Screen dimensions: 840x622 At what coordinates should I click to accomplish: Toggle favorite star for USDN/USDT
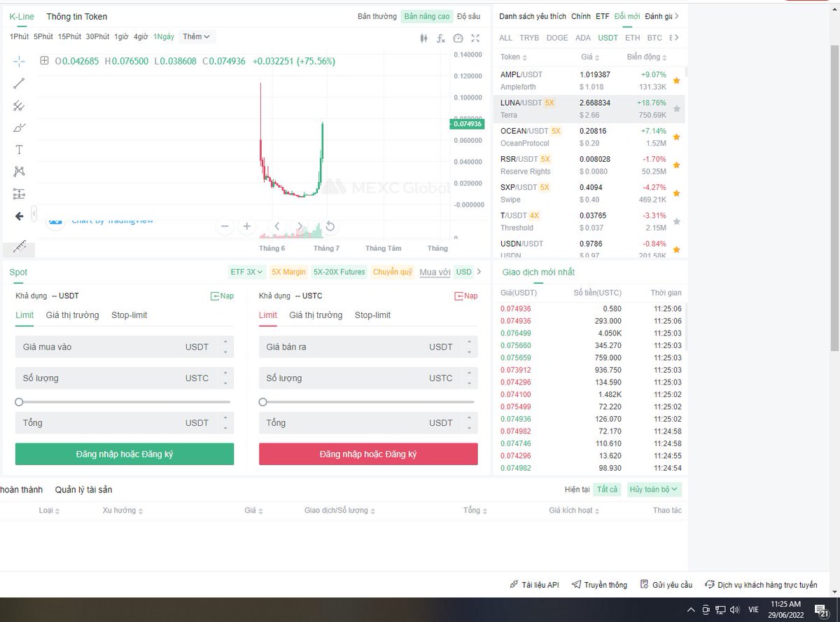point(676,249)
